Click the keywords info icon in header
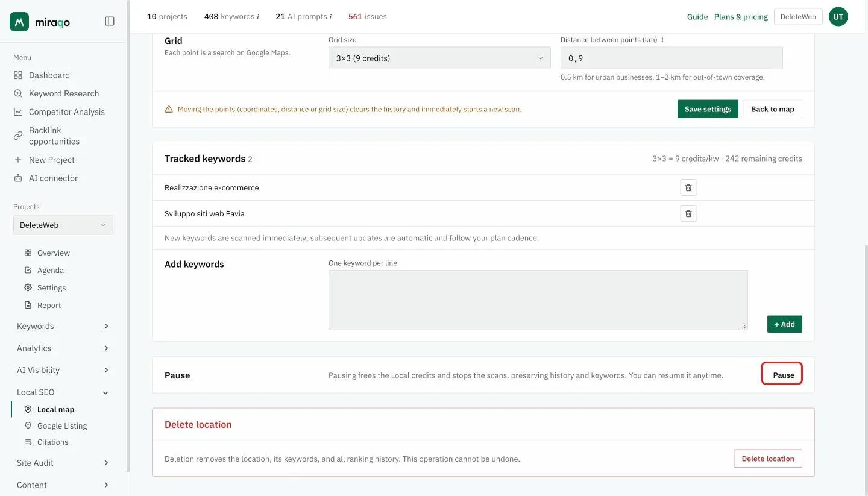The height and width of the screenshot is (496, 868). pos(258,17)
